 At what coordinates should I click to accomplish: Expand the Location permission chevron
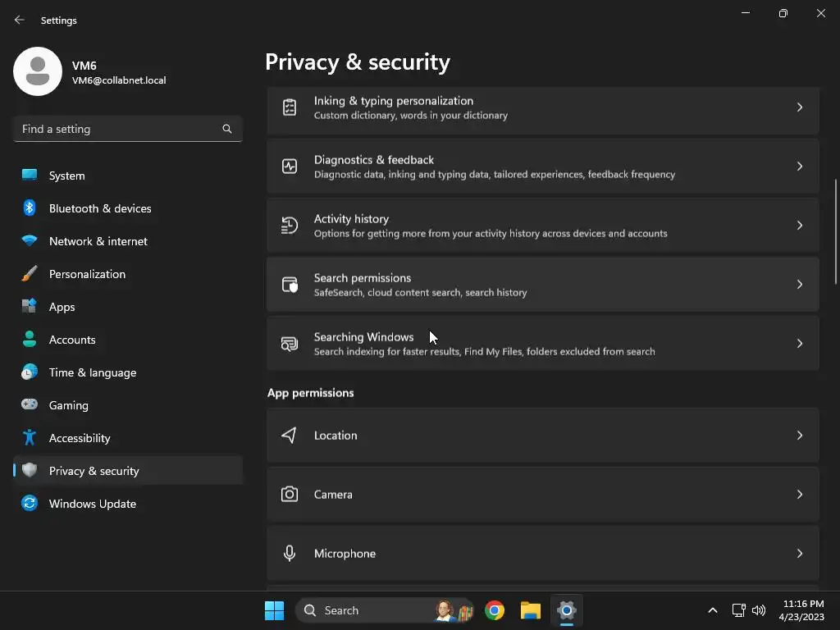[799, 436]
